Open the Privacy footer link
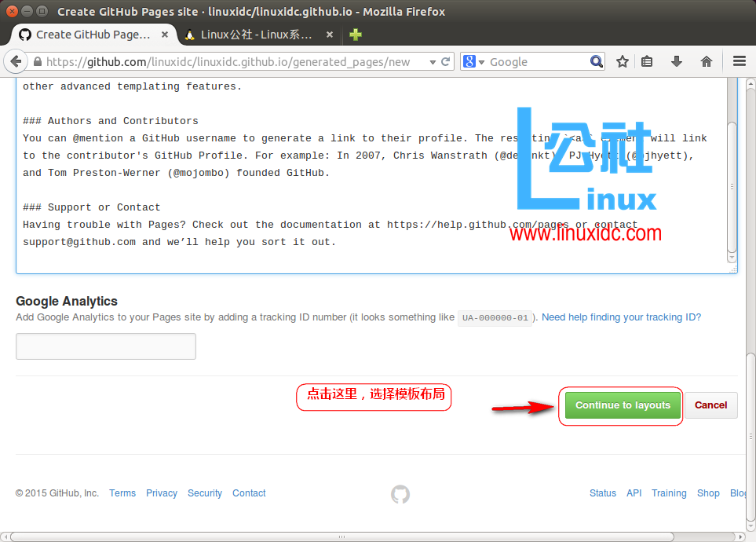The image size is (756, 542). (x=162, y=493)
